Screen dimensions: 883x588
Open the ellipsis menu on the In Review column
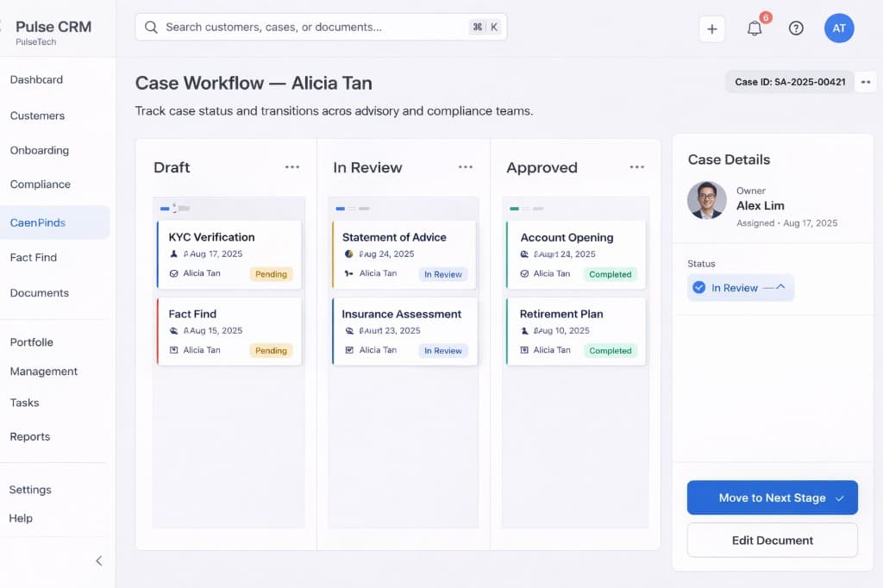pos(466,166)
